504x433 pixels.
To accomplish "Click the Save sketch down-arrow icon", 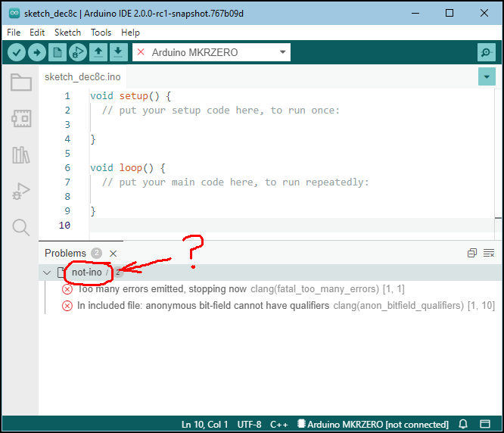I will pos(118,52).
